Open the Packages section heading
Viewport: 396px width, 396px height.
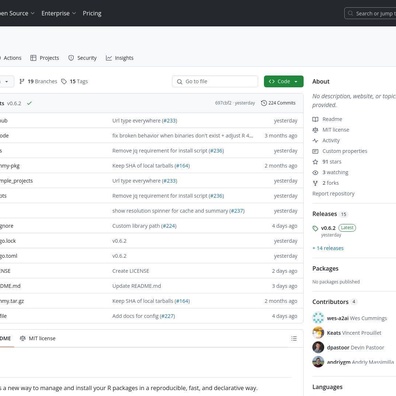[x=325, y=269]
